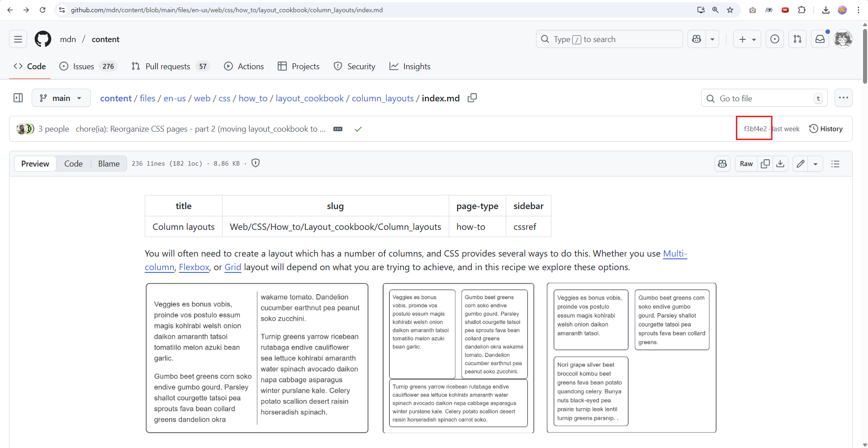Open more file actions menu

point(844,98)
